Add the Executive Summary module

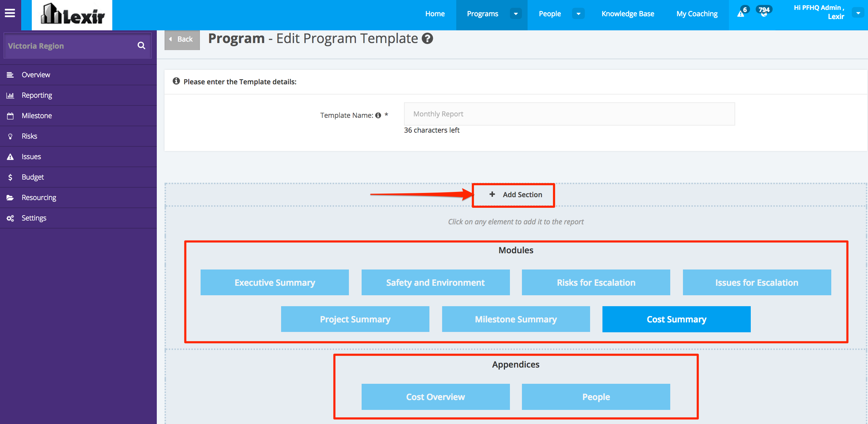coord(275,283)
